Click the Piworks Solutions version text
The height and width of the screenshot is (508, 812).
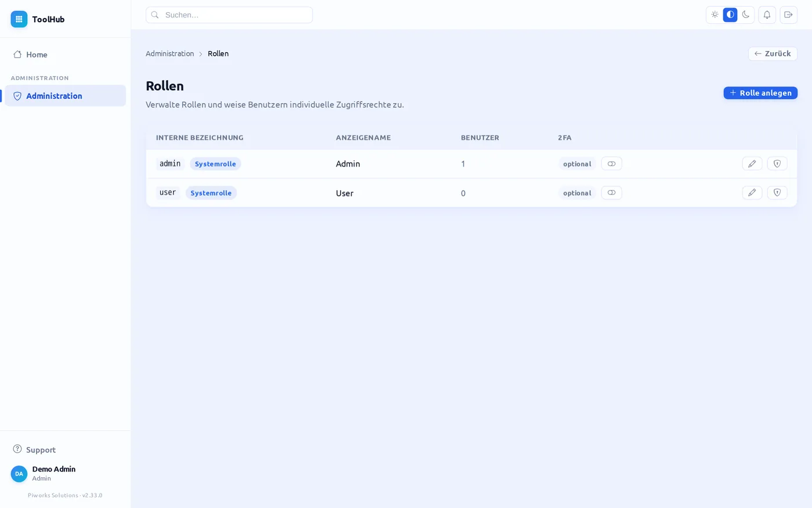coord(65,495)
